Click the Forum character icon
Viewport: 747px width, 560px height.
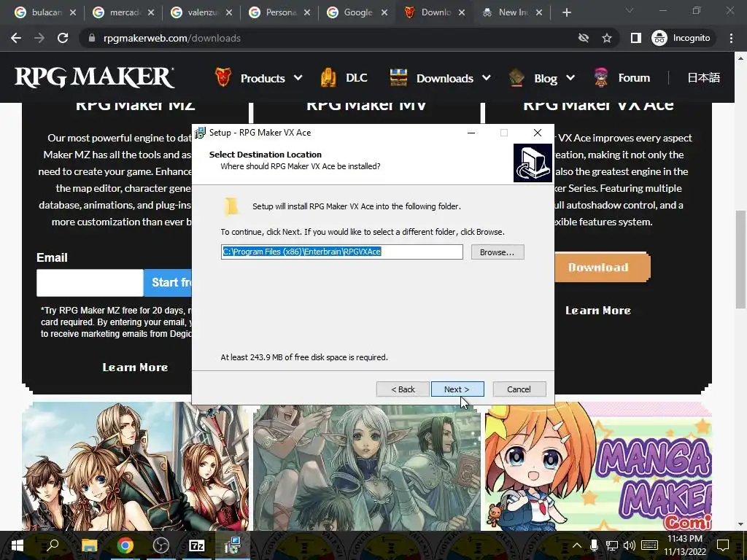click(x=601, y=77)
